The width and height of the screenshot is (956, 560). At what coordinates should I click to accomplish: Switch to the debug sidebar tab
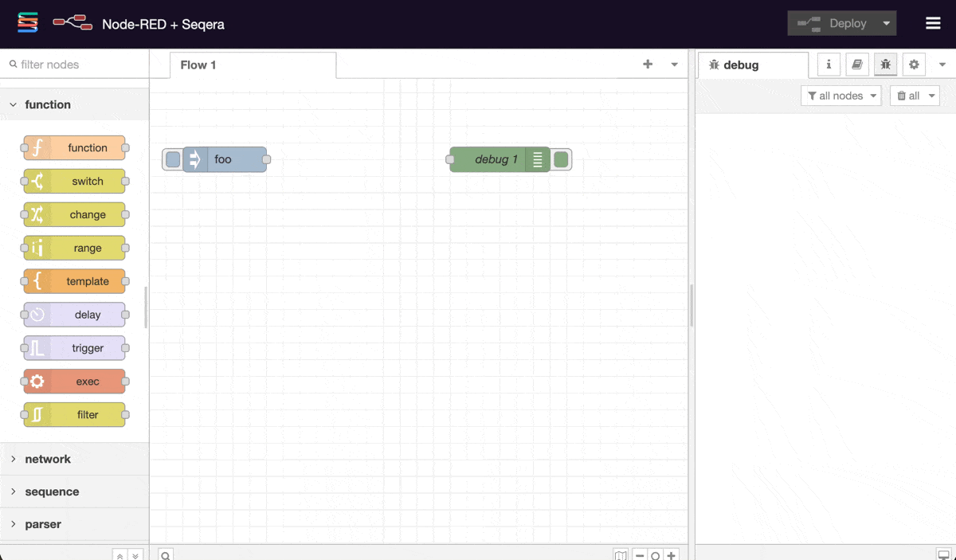click(x=885, y=65)
